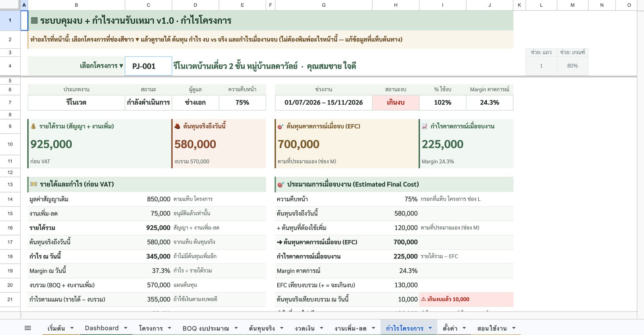The image size is (644, 335).
Task: Switch to the ตั้งค่า sheet tab
Action: click(450, 328)
